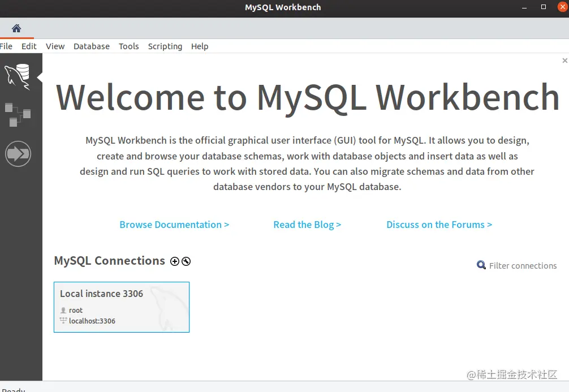Minimize the MySQL Workbench window

tap(524, 7)
